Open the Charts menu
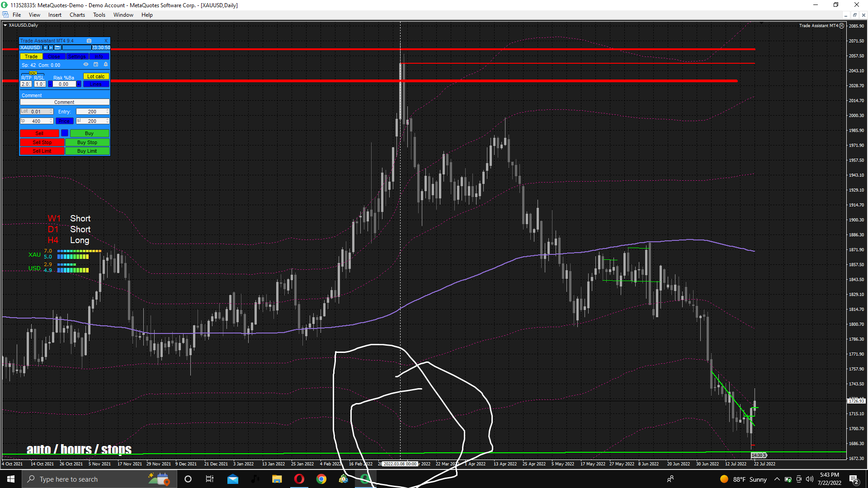This screenshot has height=488, width=868. pos(77,15)
